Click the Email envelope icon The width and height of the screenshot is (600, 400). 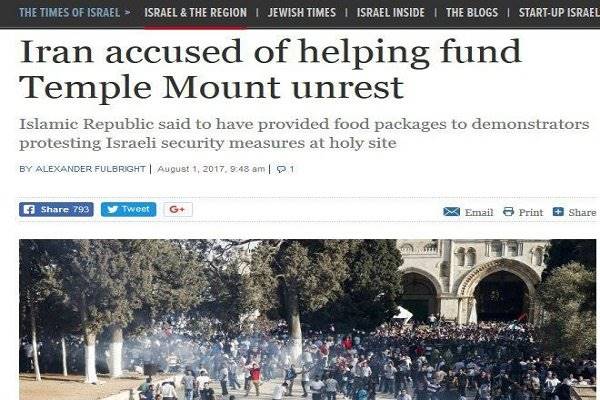452,212
